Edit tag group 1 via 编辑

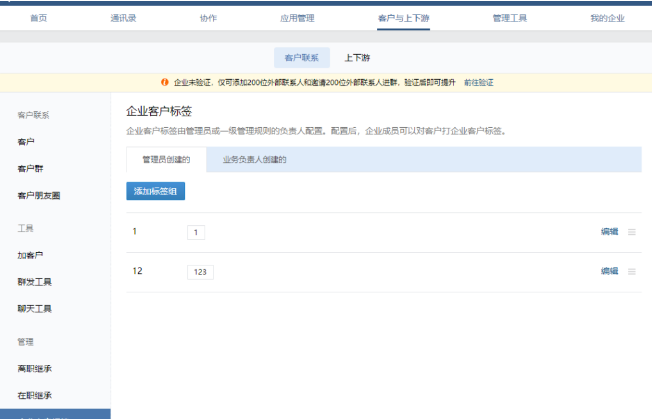click(x=609, y=232)
